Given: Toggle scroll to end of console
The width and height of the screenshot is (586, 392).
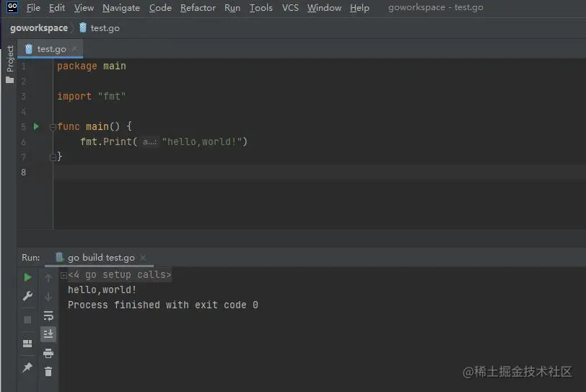Looking at the screenshot, I should coord(48,334).
